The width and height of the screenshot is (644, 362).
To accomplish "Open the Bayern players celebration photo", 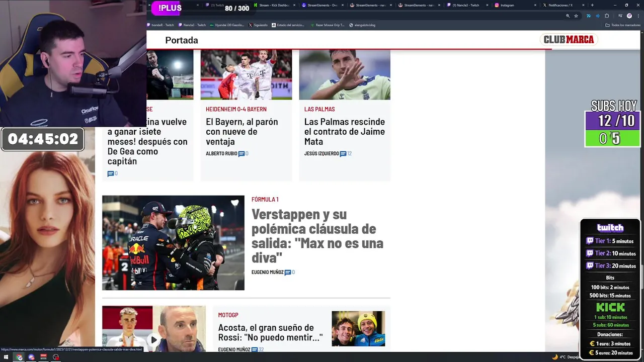I will [x=246, y=74].
